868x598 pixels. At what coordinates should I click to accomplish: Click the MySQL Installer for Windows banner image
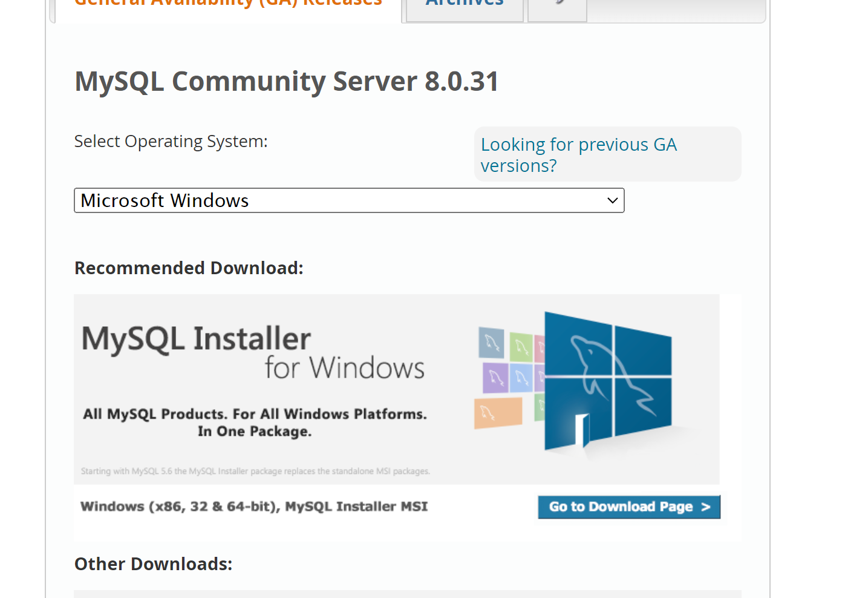tap(397, 389)
